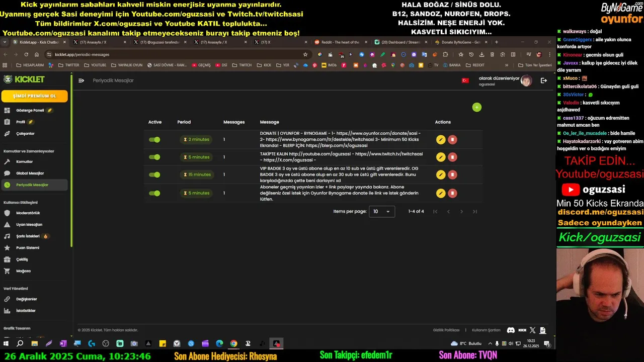Add a new periodic message with green plus
The height and width of the screenshot is (362, 644).
[477, 107]
